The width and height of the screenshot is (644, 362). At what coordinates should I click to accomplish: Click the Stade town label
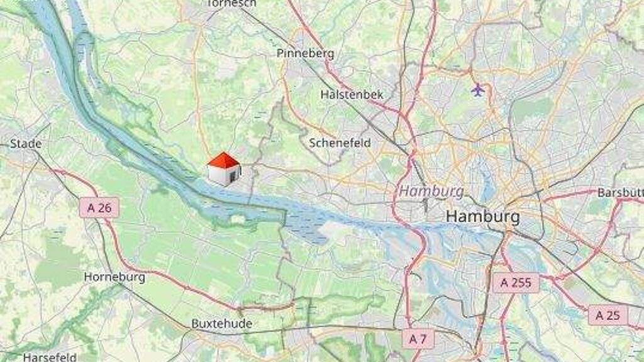point(25,144)
